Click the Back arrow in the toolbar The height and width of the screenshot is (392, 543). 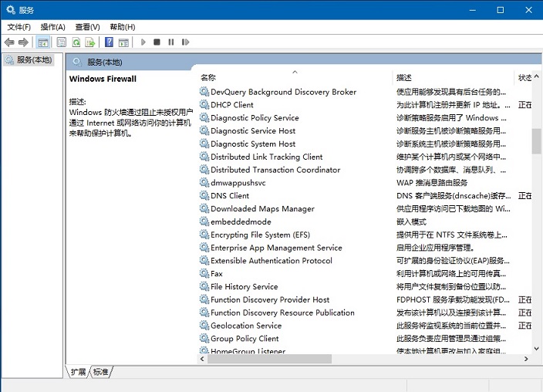pos(9,42)
